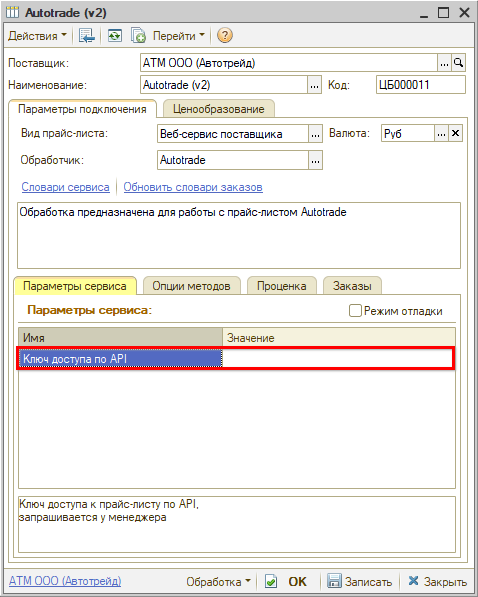This screenshot has height=597, width=478.
Task: Open the Действия dropdown menu
Action: (x=37, y=36)
